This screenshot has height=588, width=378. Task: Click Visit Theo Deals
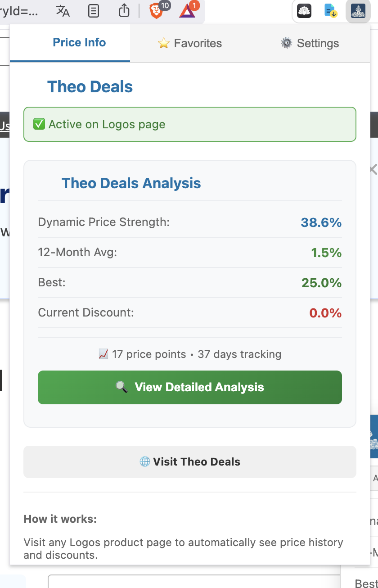[189, 461]
